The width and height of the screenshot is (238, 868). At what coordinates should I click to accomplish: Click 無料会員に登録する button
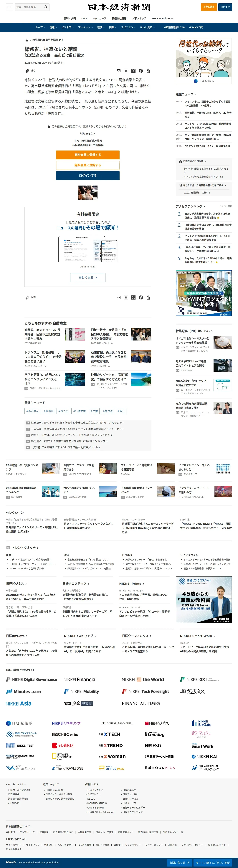(88, 165)
